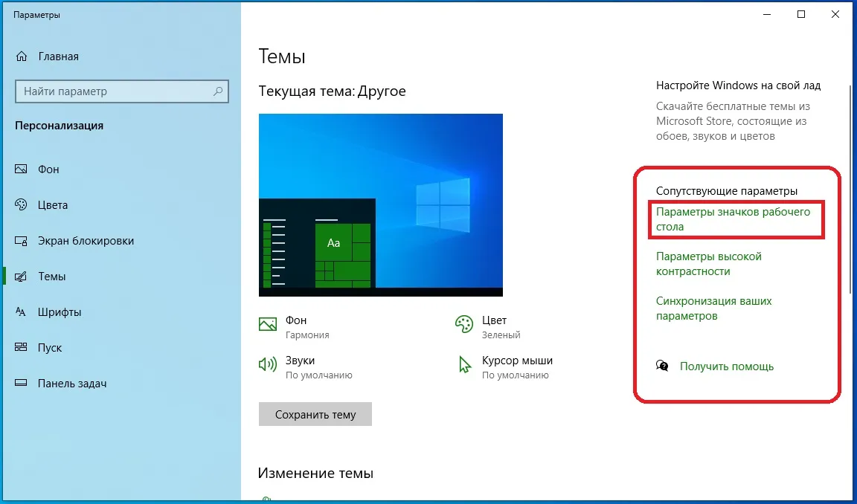857x504 pixels.
Task: Click Настройте Windows на свой лад text
Action: (x=738, y=85)
